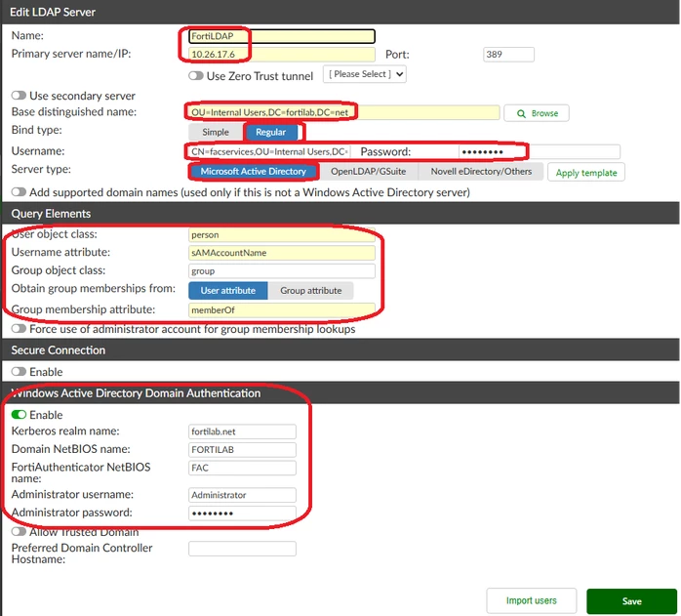Edit the Primary server IP 10.26.17.6 field
Viewport: 681px width, 616px height.
(x=281, y=55)
